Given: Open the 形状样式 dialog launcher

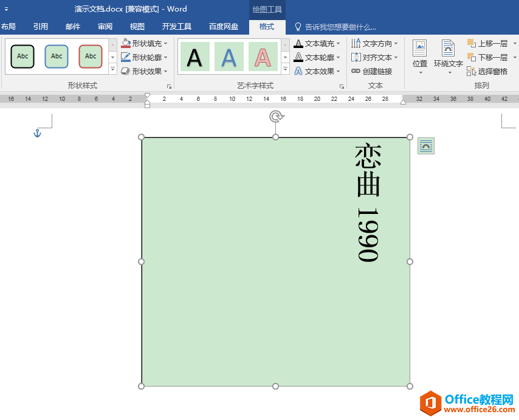Looking at the screenshot, I should pyautogui.click(x=169, y=86).
